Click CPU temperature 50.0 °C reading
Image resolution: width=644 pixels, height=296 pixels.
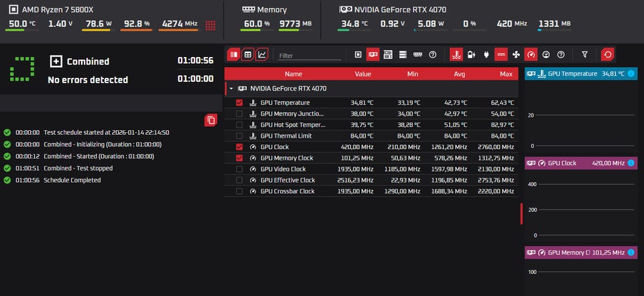pos(22,24)
